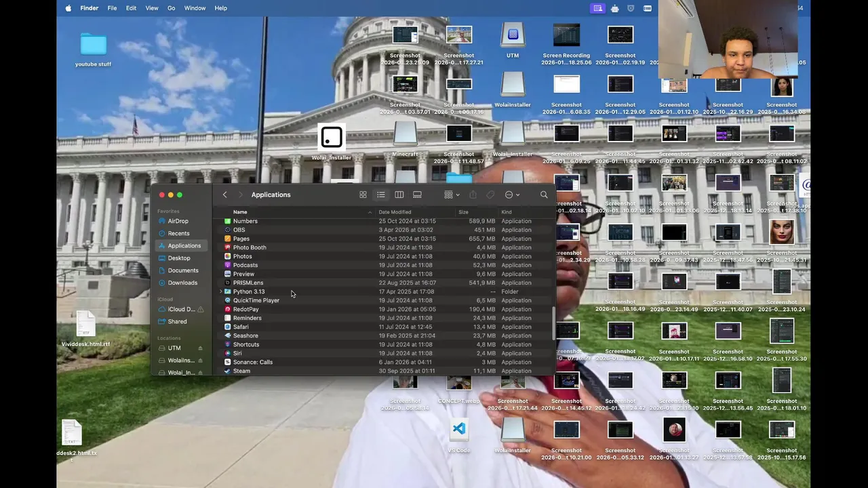Click the iCloud Drive warning icon
Screen dimensions: 868x488
tap(200, 309)
